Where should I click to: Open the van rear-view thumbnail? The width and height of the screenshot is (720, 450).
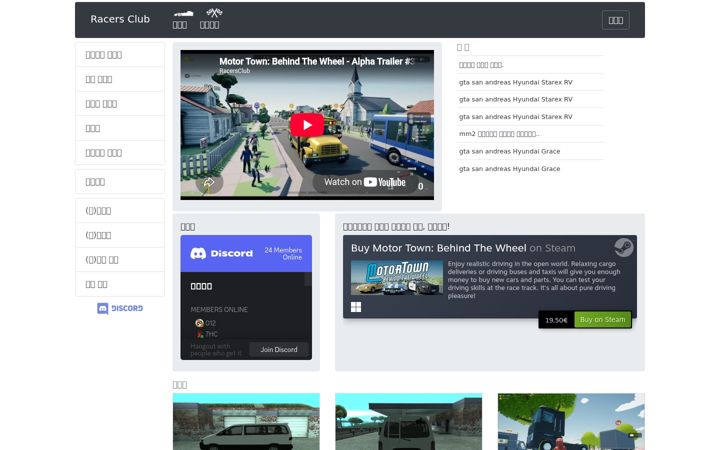pos(409,422)
